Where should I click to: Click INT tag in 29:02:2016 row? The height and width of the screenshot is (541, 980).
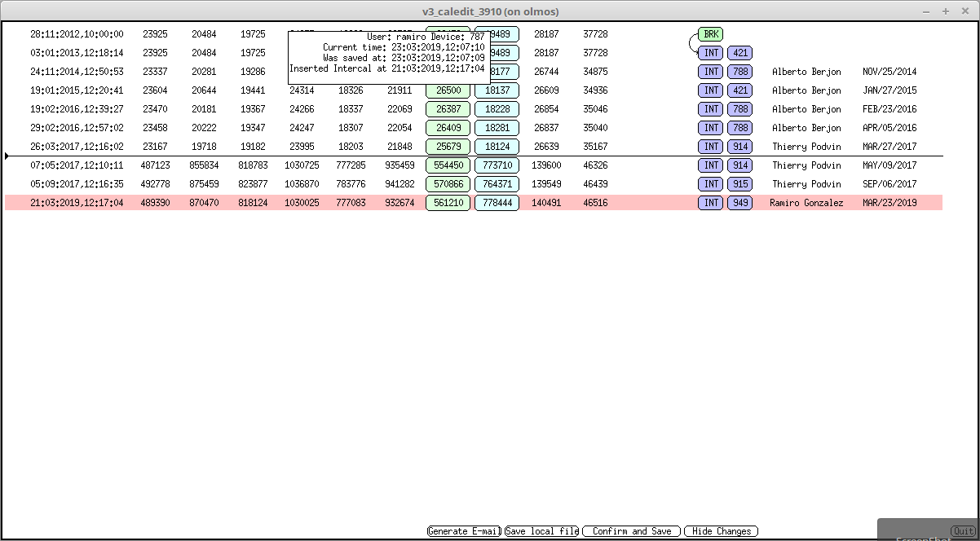tap(711, 128)
